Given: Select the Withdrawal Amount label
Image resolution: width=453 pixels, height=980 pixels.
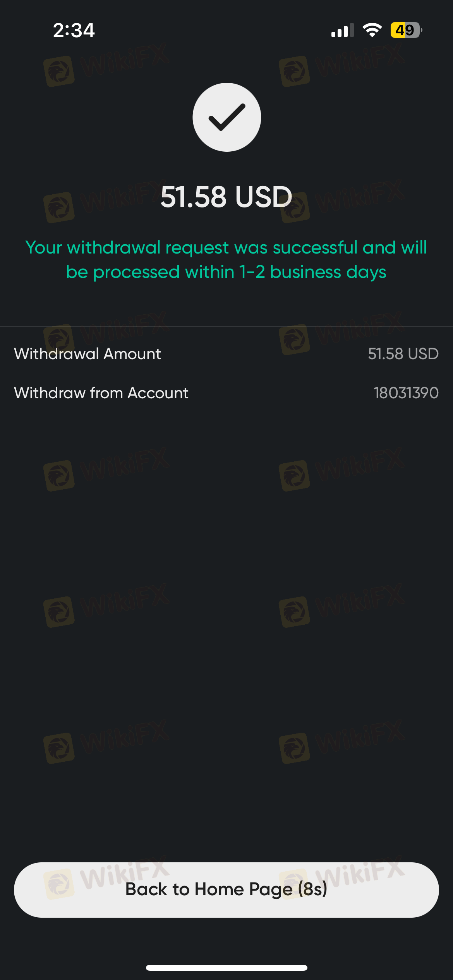Looking at the screenshot, I should 88,354.
